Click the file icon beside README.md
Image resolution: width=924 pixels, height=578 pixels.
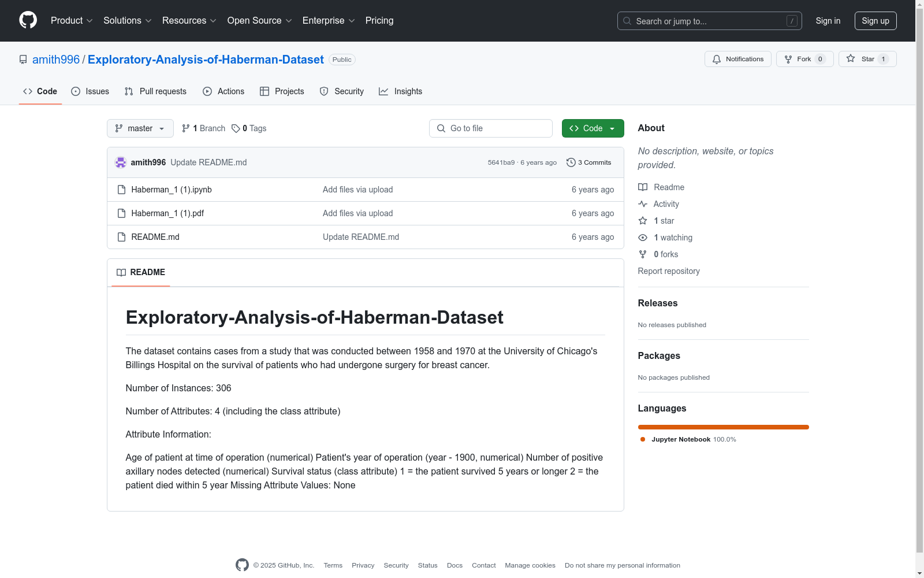(x=121, y=237)
